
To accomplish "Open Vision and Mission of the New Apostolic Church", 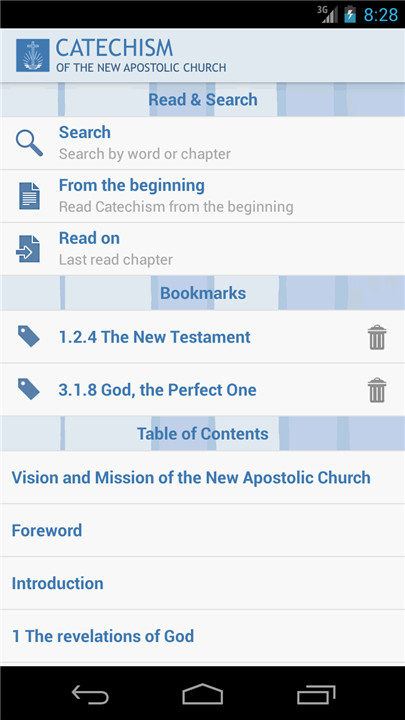I will pyautogui.click(x=202, y=478).
